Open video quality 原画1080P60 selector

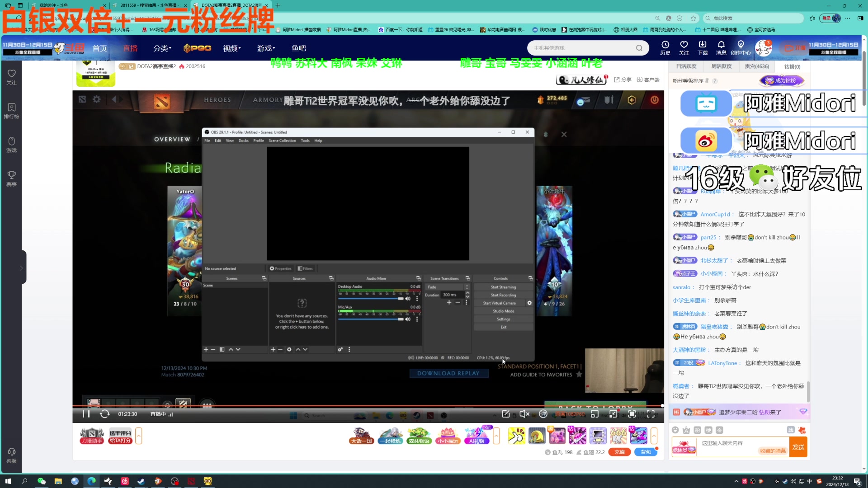click(x=570, y=414)
